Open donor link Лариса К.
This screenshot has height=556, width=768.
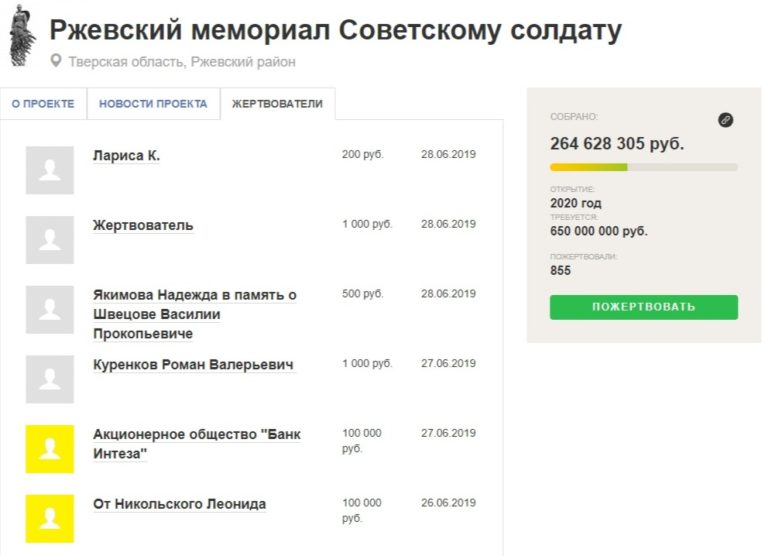click(126, 156)
